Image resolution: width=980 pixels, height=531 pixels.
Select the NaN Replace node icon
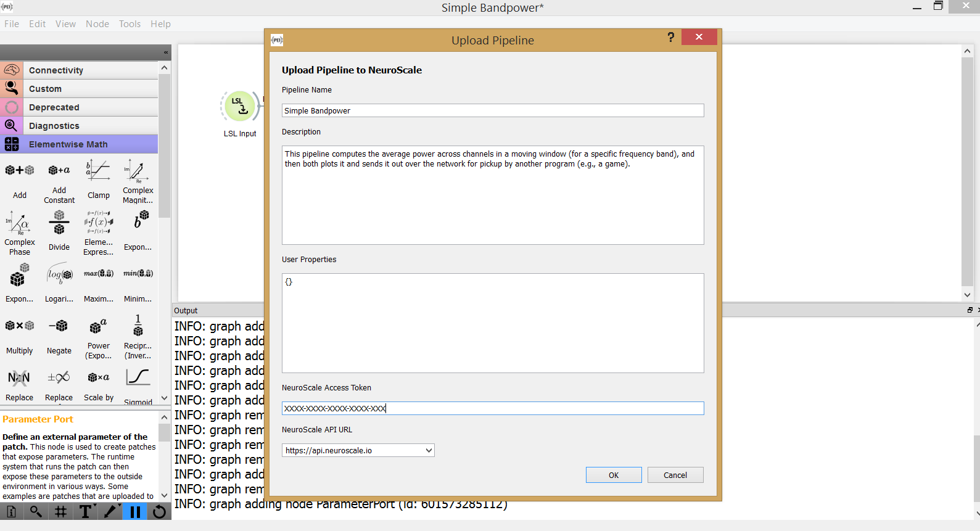point(20,377)
